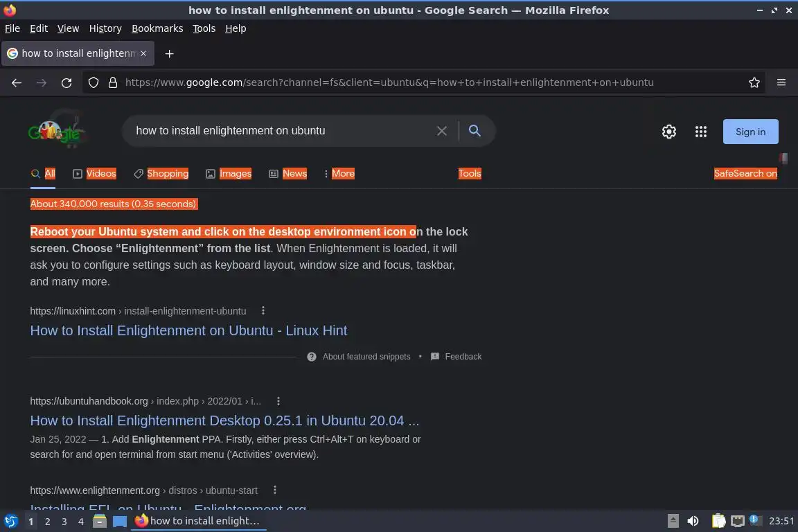798x532 pixels.
Task: Open the Edit menu
Action: (x=39, y=28)
